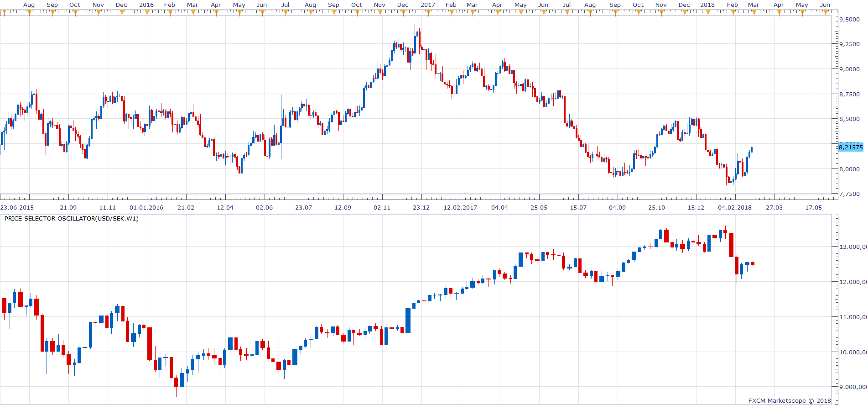Viewport: 868px width, 405px height.
Task: Click the 21.09 date label
Action: click(x=68, y=208)
